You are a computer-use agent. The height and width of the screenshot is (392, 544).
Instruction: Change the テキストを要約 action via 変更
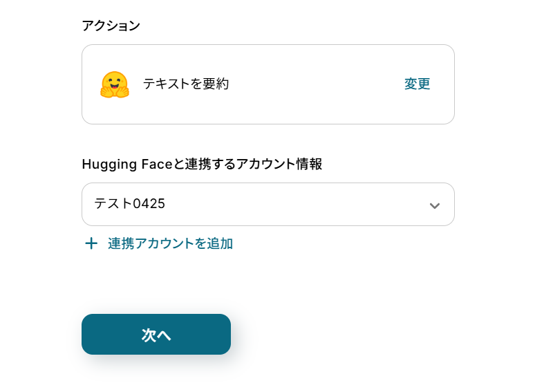tap(417, 84)
